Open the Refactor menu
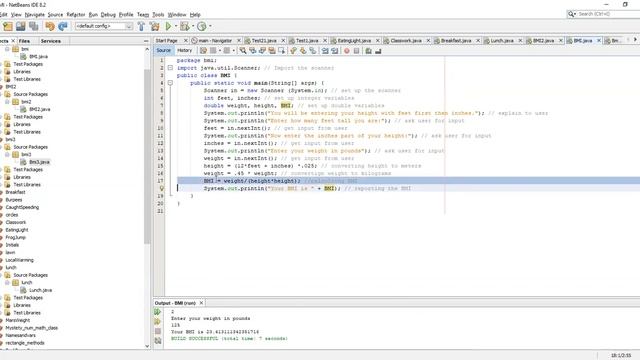 pyautogui.click(x=76, y=15)
